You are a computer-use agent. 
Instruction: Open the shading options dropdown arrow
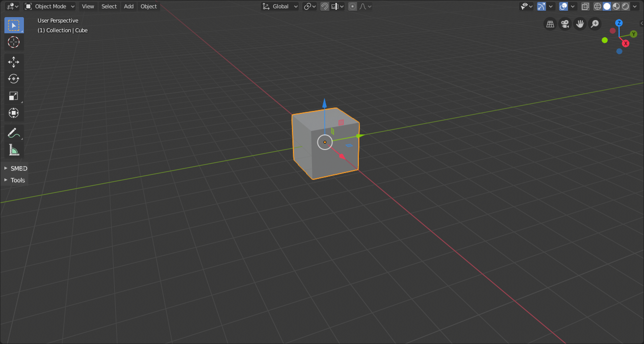(635, 6)
